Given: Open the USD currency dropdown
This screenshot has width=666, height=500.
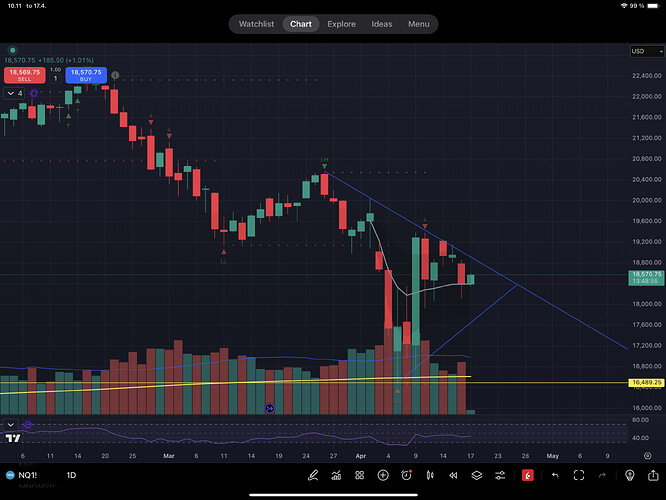Looking at the screenshot, I should (x=638, y=51).
